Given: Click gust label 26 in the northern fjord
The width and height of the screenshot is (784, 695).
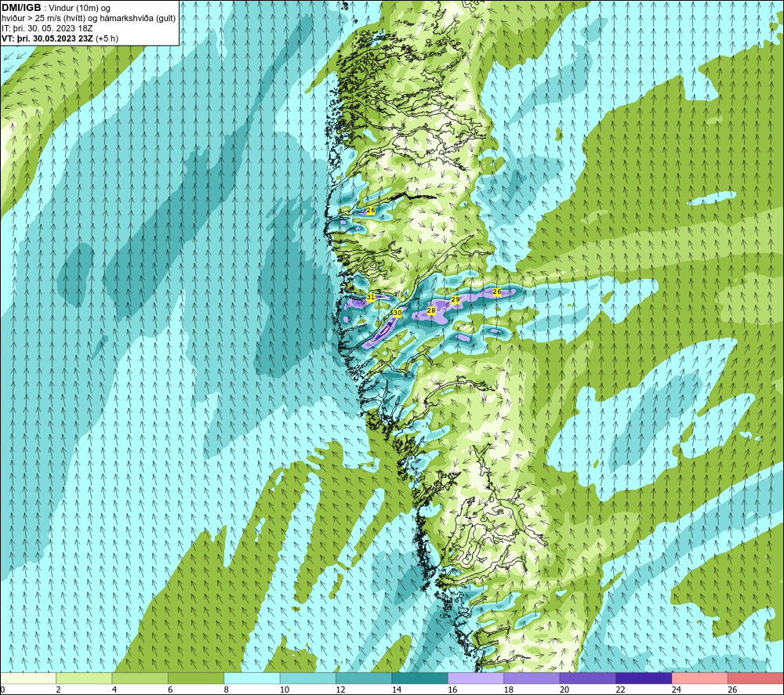Looking at the screenshot, I should tap(371, 210).
